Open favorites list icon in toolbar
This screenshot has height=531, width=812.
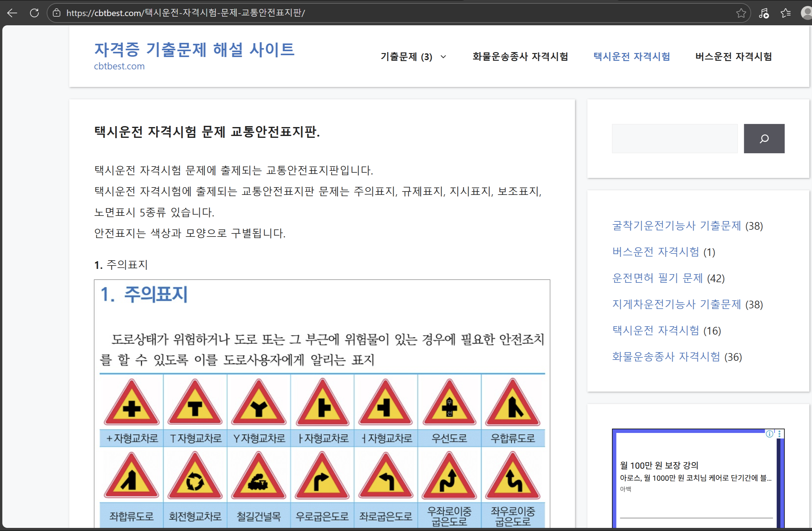(786, 13)
